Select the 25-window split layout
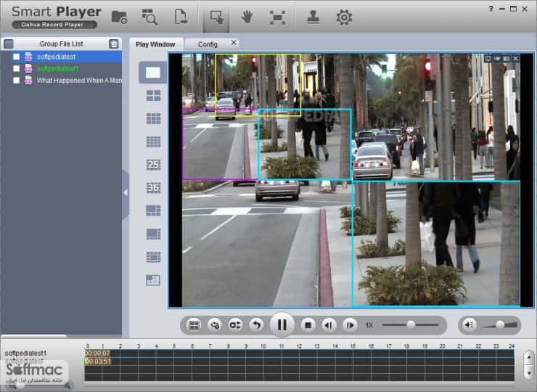This screenshot has height=392, width=537. (153, 165)
